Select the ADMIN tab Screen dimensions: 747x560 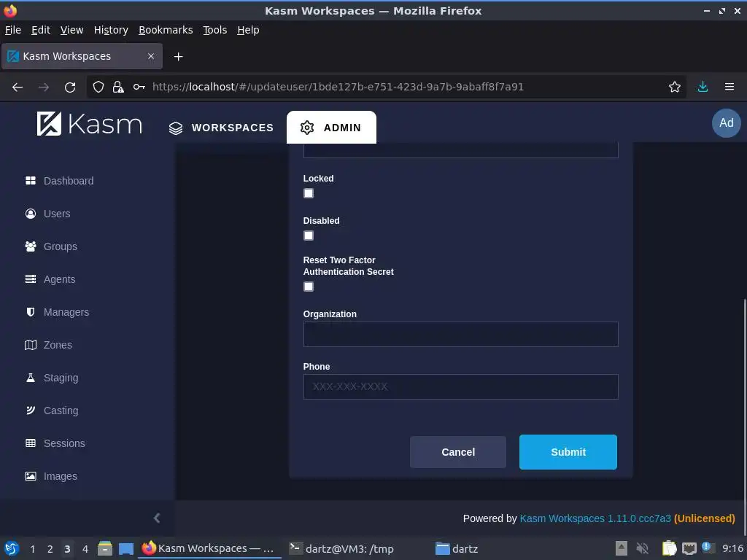(331, 128)
